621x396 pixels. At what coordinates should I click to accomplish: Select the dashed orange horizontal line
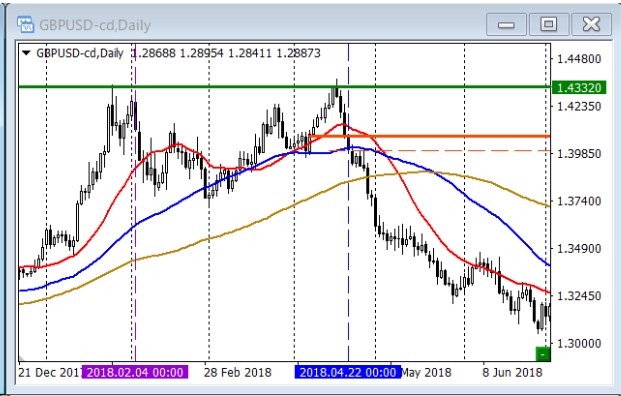[x=440, y=150]
